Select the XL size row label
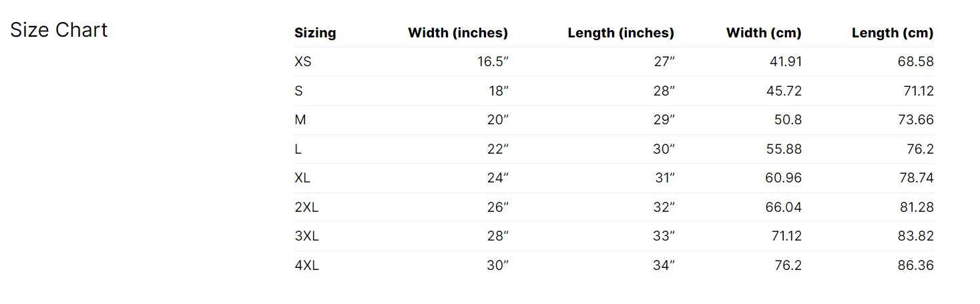 [x=302, y=178]
